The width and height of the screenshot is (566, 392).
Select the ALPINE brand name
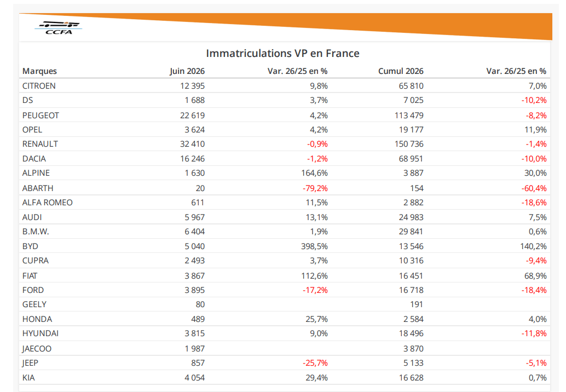[x=36, y=173]
